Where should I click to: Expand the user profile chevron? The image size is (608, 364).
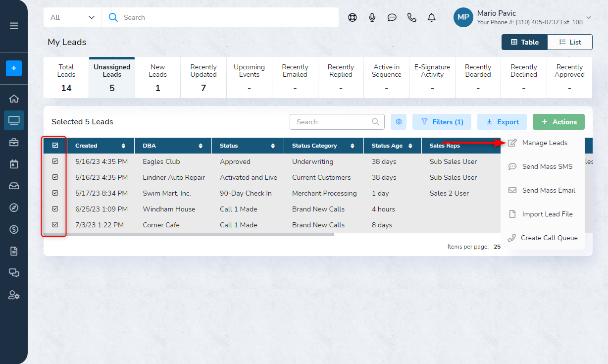[589, 17]
